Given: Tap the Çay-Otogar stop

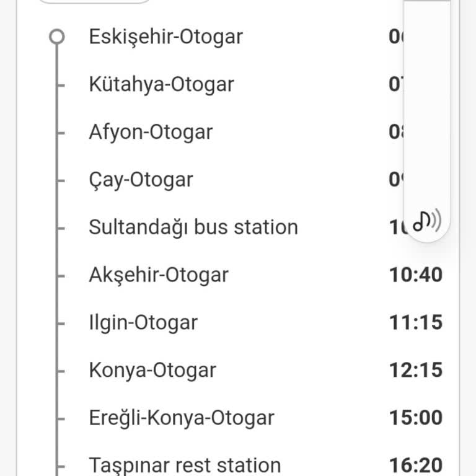Looking at the screenshot, I should (141, 180).
